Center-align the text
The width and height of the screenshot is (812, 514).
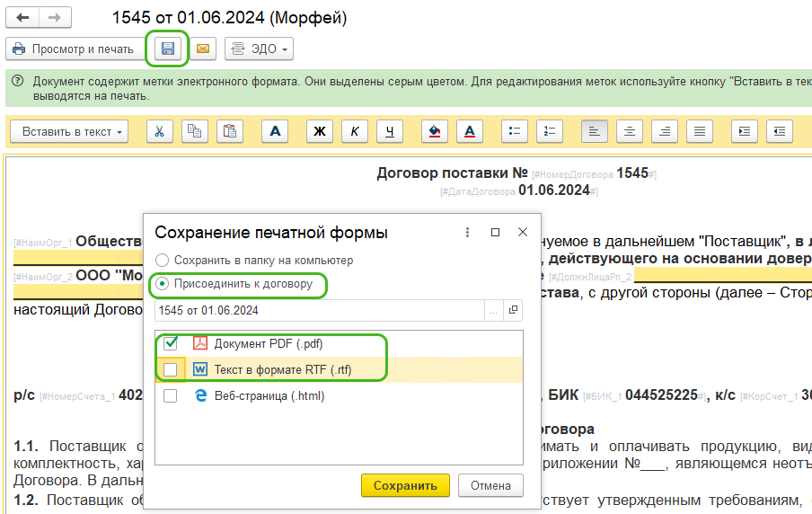(x=630, y=131)
